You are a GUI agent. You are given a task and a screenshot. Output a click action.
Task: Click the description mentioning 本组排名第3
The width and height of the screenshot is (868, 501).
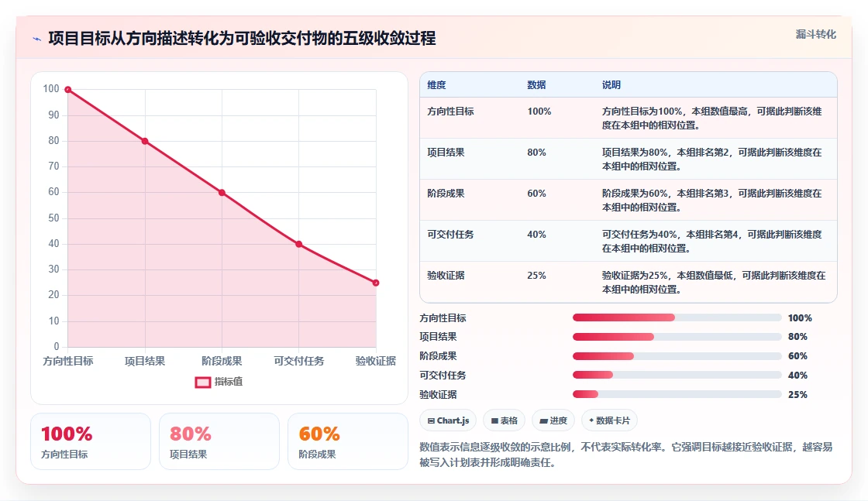pos(712,201)
